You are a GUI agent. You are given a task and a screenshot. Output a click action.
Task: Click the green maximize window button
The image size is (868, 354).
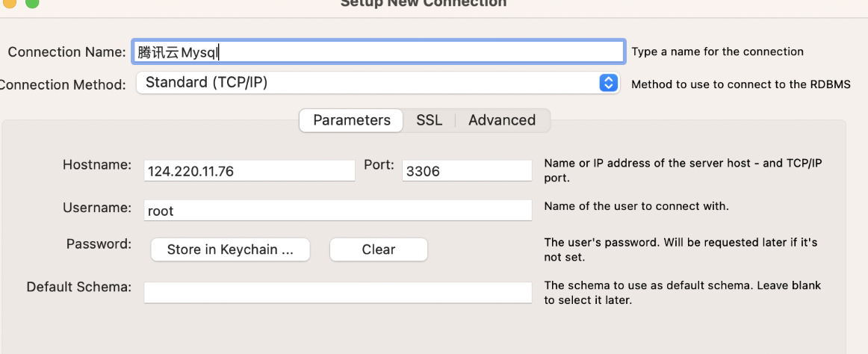(x=33, y=3)
